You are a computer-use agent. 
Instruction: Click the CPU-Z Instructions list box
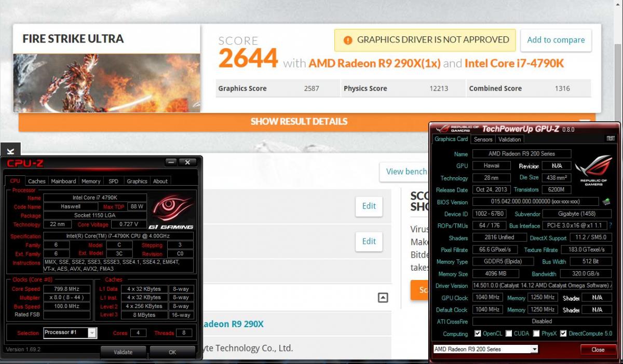point(118,265)
